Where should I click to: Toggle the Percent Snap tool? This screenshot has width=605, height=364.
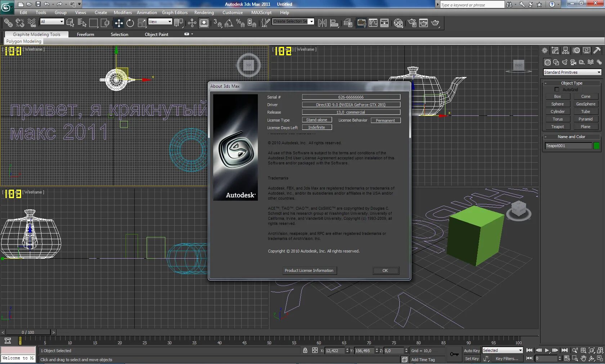[240, 23]
